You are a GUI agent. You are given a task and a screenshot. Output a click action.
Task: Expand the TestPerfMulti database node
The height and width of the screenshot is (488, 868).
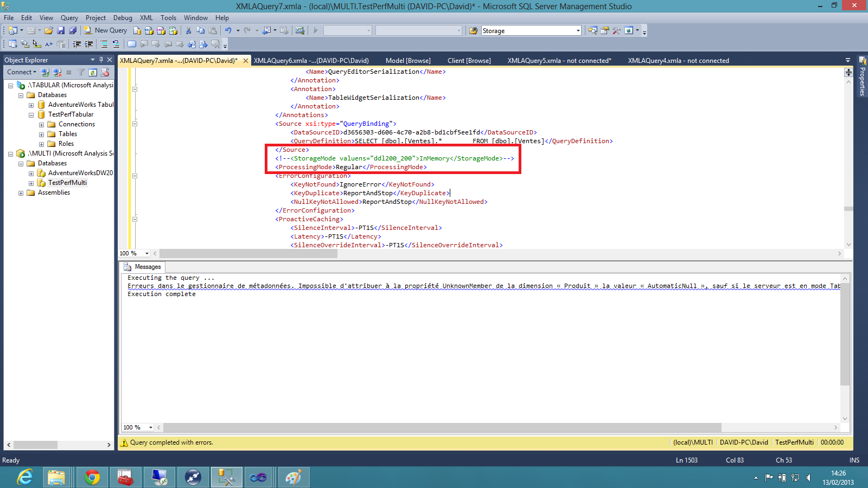[31, 183]
